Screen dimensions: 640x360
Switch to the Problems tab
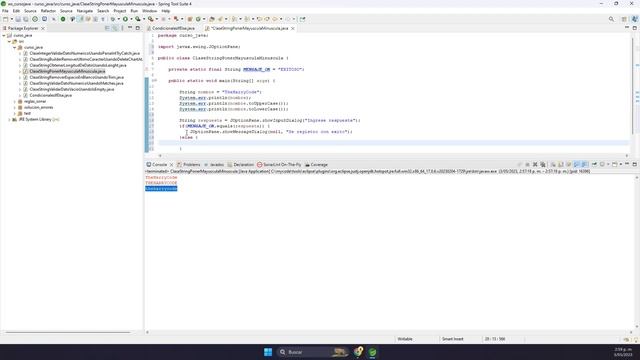[189, 164]
